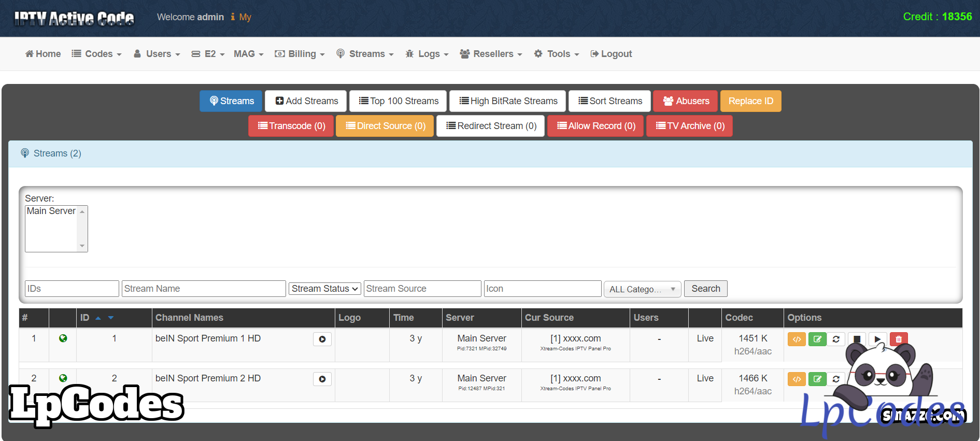This screenshot has height=441, width=980.
Task: Sort ID column ascending with up arrow
Action: click(98, 318)
